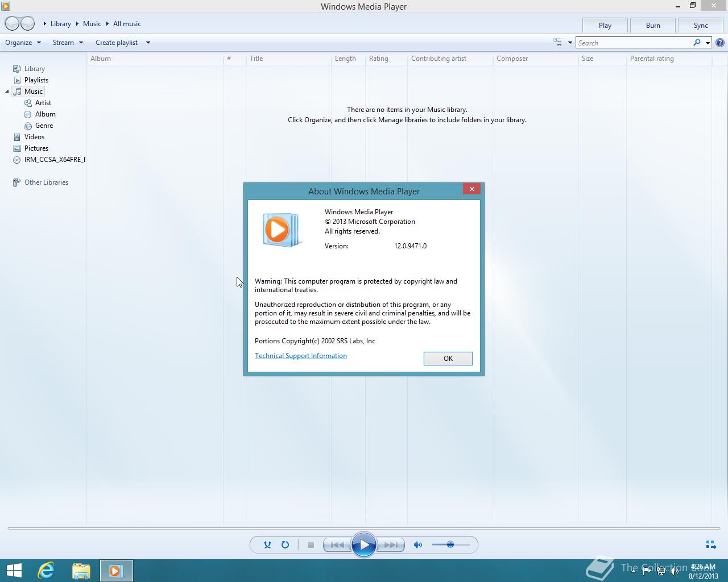Image resolution: width=728 pixels, height=582 pixels.
Task: Click OK in the About dialog
Action: pyautogui.click(x=448, y=358)
